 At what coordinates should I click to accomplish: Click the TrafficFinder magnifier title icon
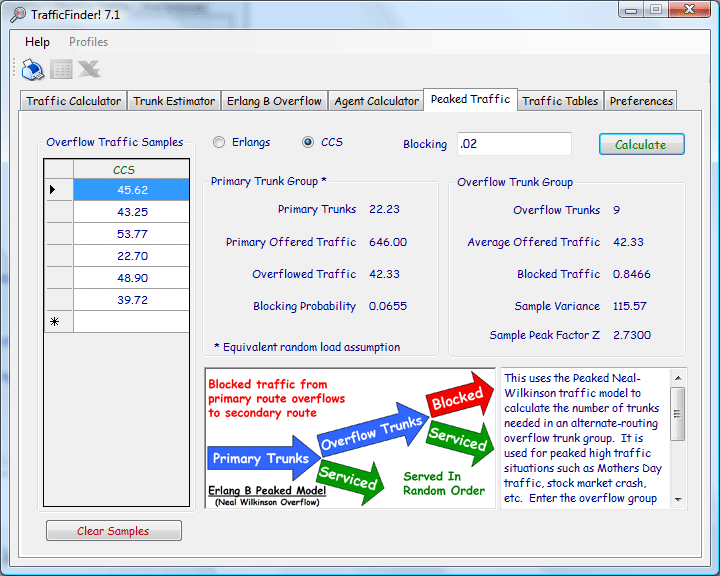click(x=18, y=15)
